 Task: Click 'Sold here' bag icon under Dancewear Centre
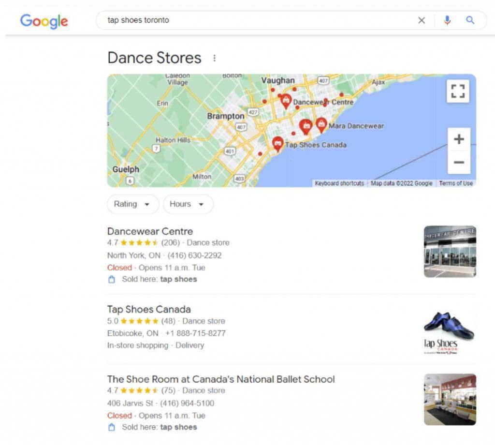112,279
